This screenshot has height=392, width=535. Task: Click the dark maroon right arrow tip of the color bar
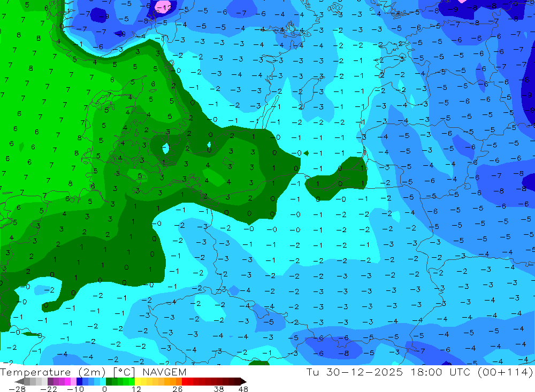click(x=243, y=381)
